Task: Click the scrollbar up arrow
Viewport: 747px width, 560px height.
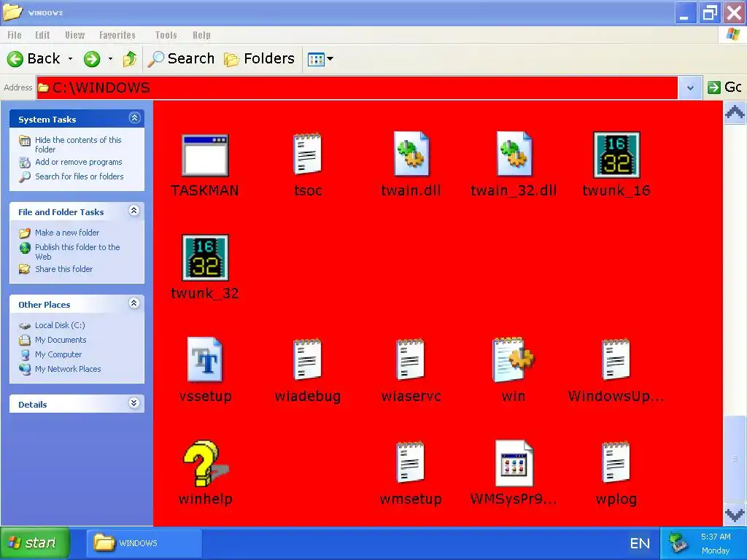Action: [735, 113]
